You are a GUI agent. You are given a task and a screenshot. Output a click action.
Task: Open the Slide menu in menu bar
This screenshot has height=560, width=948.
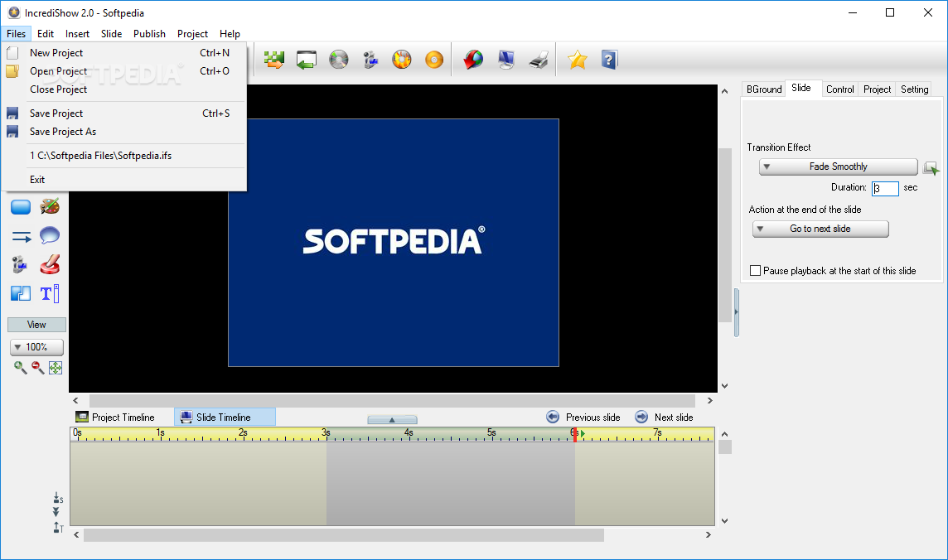111,34
